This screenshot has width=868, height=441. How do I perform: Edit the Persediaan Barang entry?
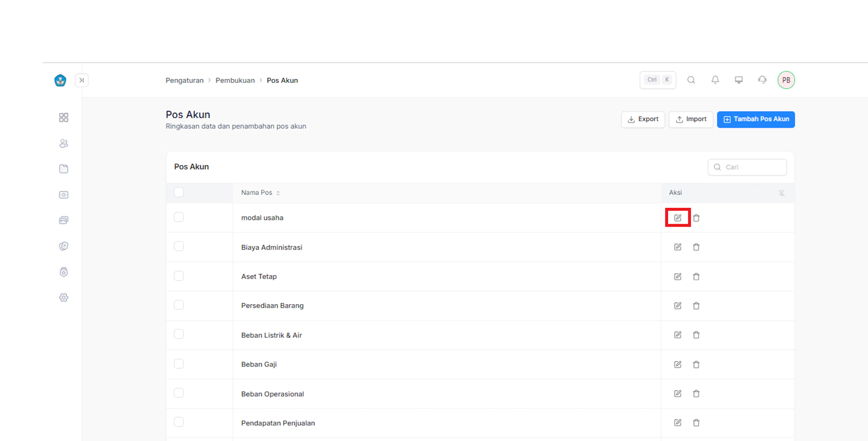pos(678,306)
